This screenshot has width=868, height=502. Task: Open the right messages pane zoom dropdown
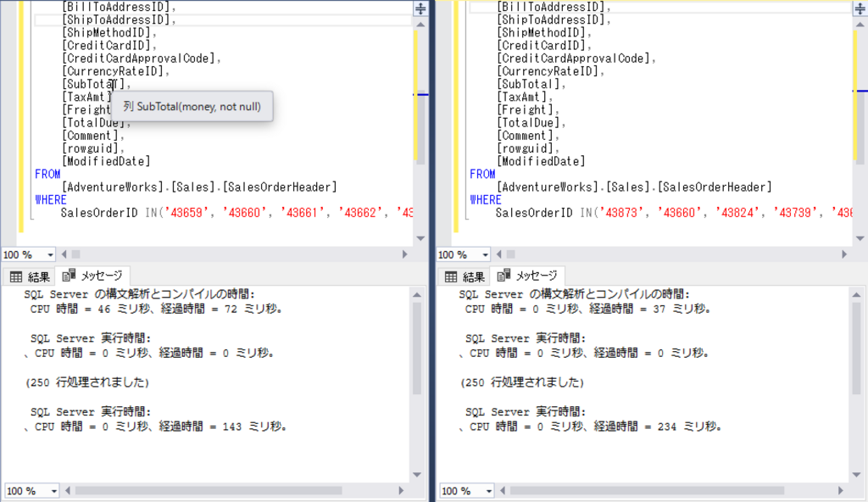[489, 491]
